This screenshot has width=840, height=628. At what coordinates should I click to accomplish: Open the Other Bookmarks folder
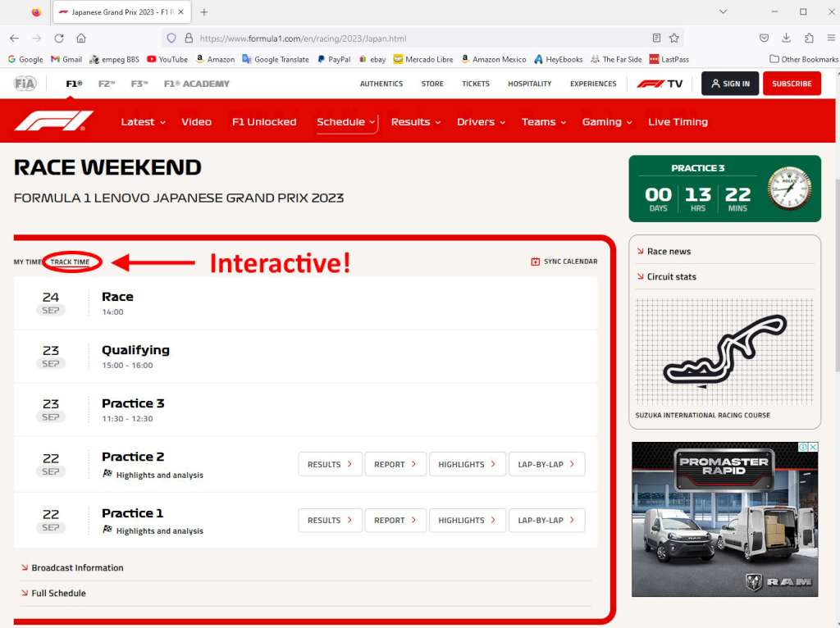(804, 59)
